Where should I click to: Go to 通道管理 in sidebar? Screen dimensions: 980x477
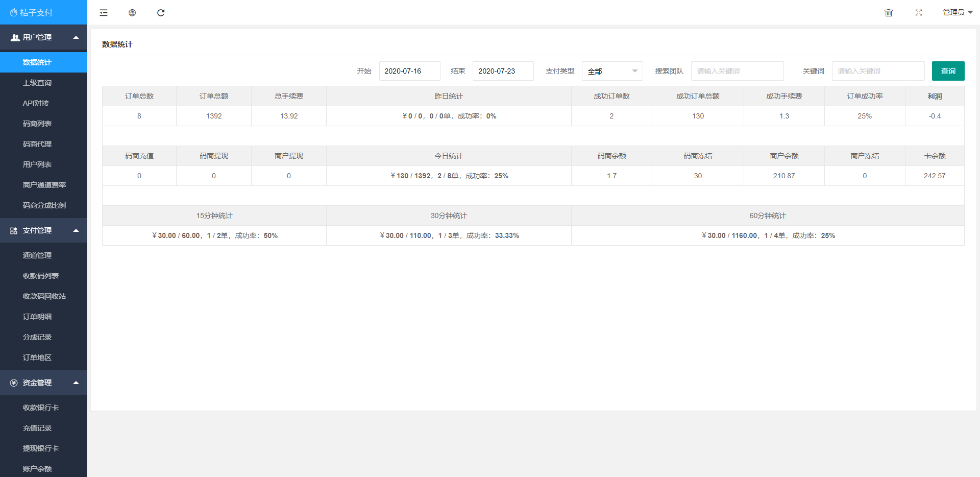pos(37,255)
